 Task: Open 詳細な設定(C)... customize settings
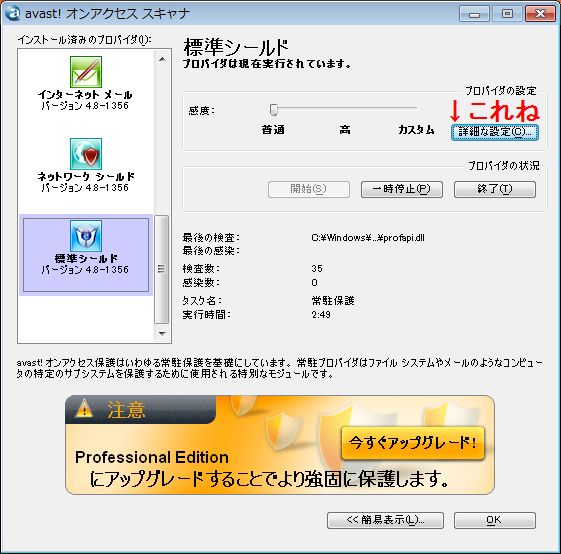tap(494, 132)
